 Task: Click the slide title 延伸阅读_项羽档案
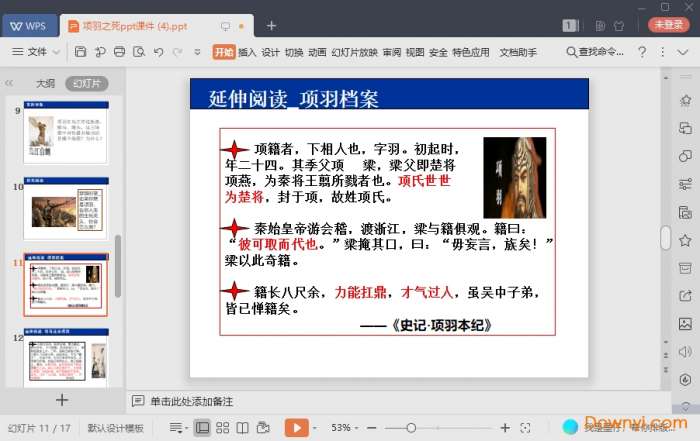point(293,99)
